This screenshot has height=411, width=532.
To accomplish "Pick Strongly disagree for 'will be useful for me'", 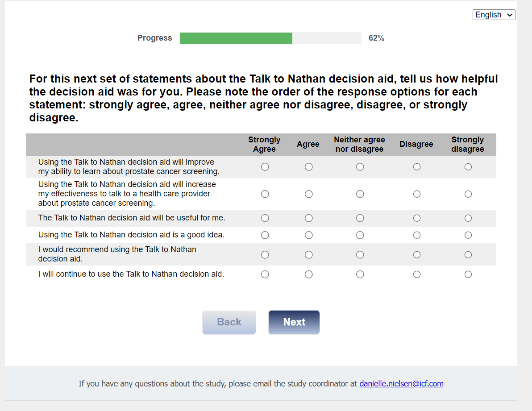I will (x=468, y=218).
